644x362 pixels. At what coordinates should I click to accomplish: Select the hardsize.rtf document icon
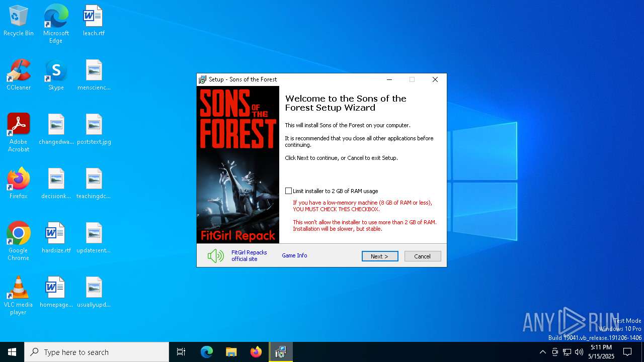56,238
